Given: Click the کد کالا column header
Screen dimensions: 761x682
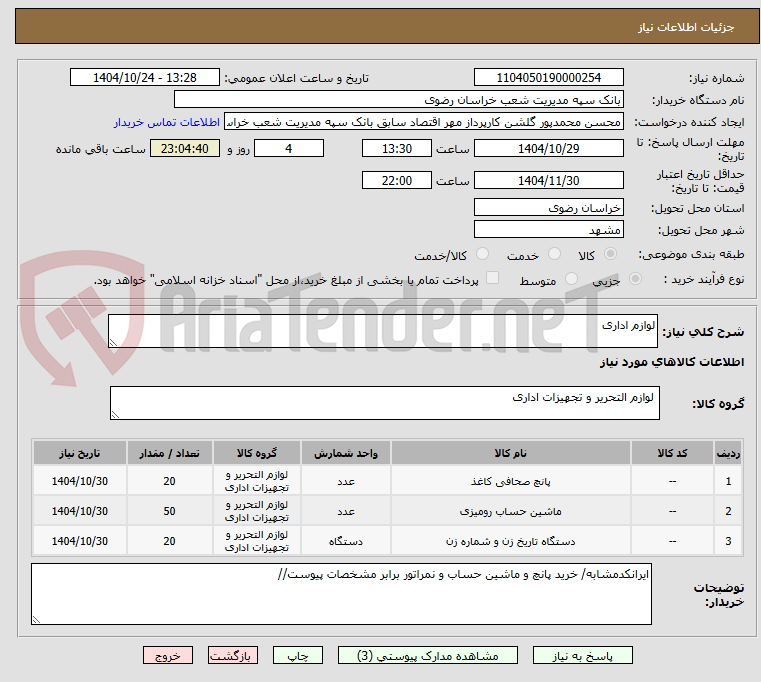Looking at the screenshot, I should pos(672,453).
